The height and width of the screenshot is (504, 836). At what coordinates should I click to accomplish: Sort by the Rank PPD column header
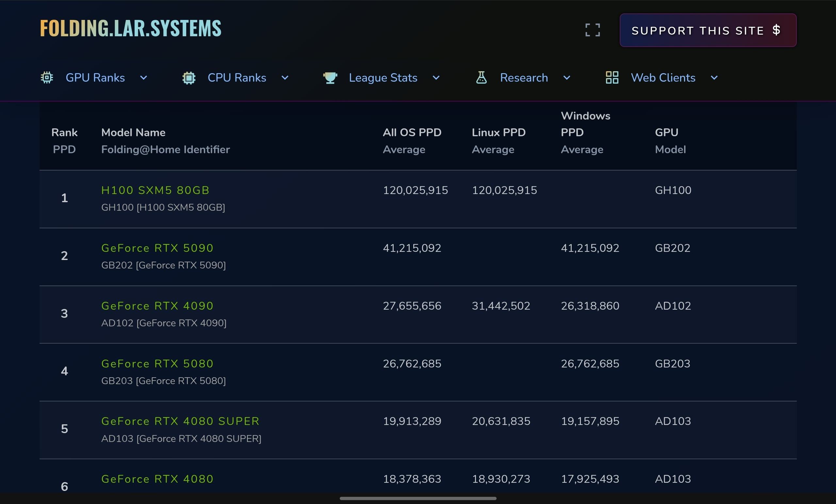(64, 141)
